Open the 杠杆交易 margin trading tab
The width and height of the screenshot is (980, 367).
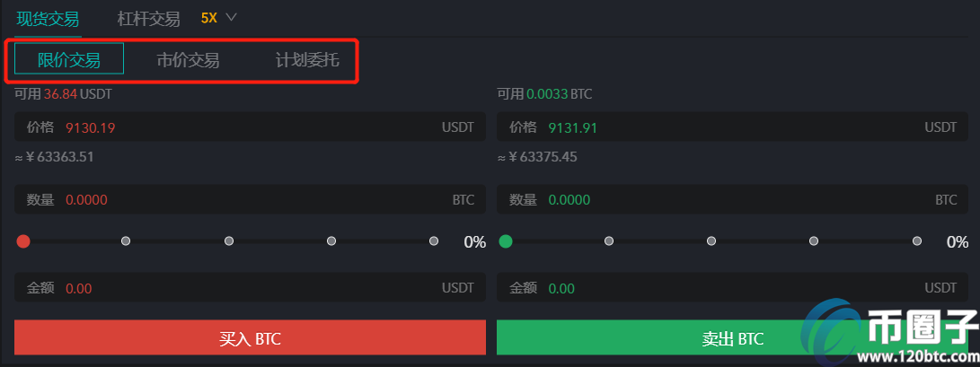[x=149, y=19]
